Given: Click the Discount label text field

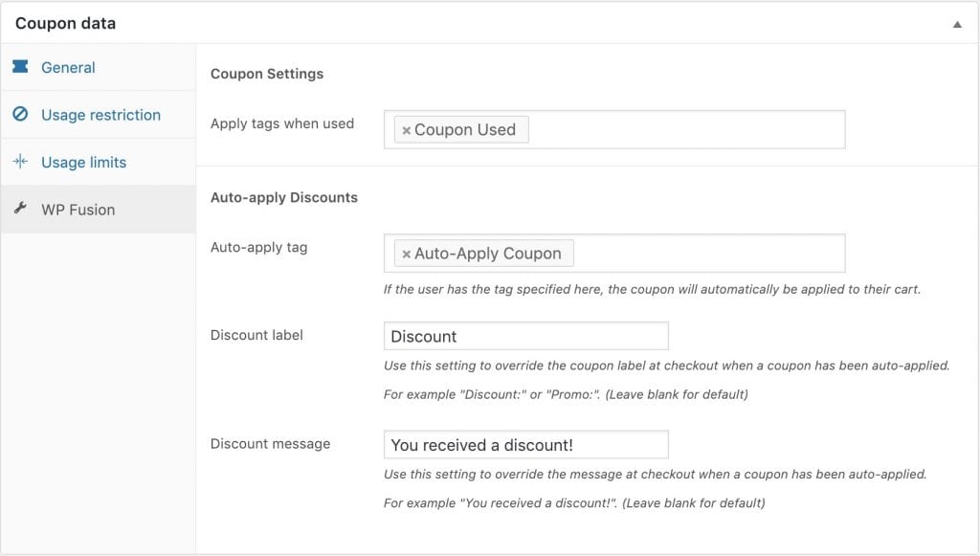Looking at the screenshot, I should 525,336.
